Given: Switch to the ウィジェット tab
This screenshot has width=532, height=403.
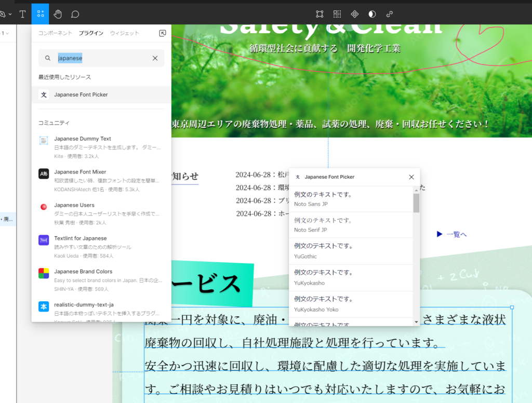Looking at the screenshot, I should (125, 33).
